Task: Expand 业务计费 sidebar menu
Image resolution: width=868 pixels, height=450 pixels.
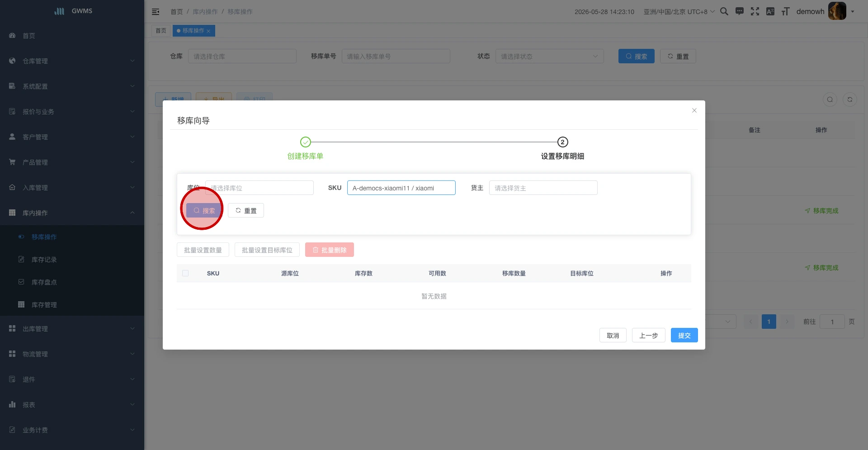Action: pos(72,430)
